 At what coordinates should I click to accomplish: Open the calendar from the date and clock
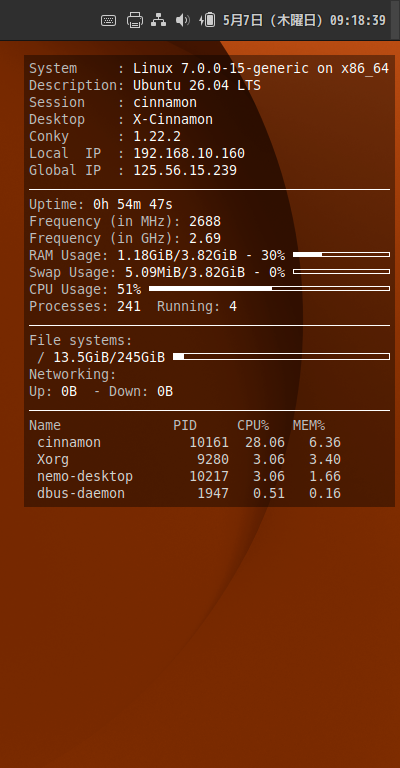tap(304, 21)
